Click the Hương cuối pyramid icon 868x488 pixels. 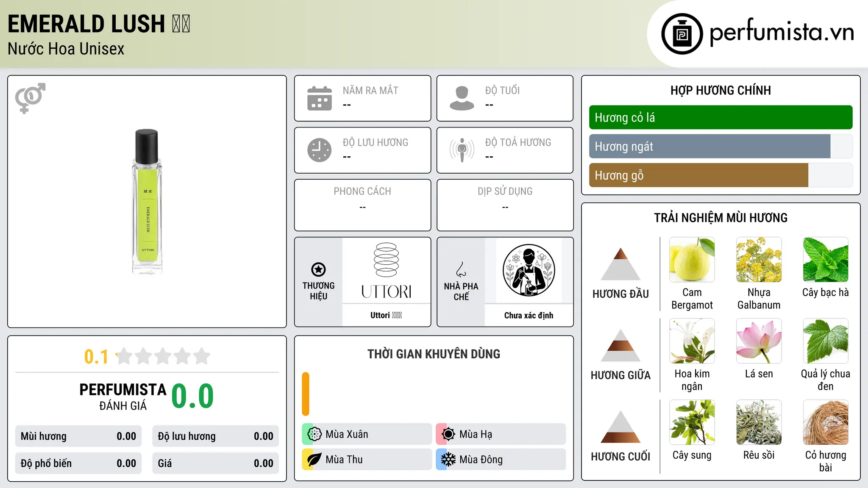click(x=620, y=427)
